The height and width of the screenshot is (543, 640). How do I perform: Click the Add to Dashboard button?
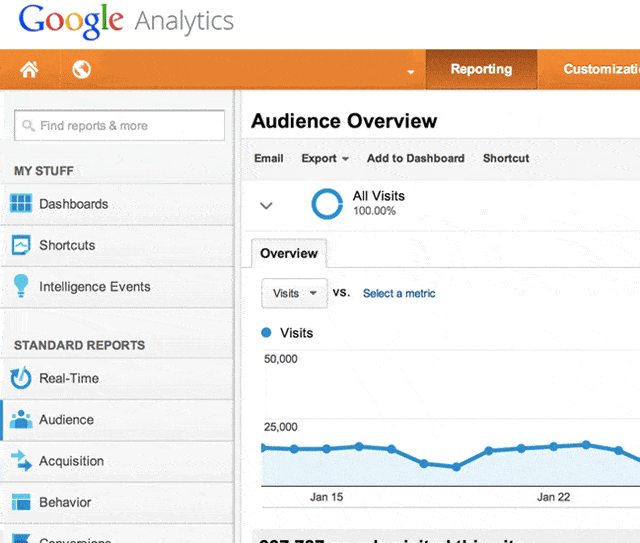(415, 158)
